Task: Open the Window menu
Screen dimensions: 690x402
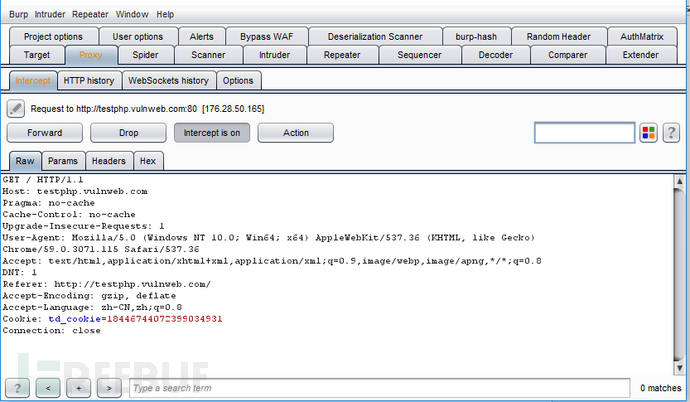Action: 132,15
